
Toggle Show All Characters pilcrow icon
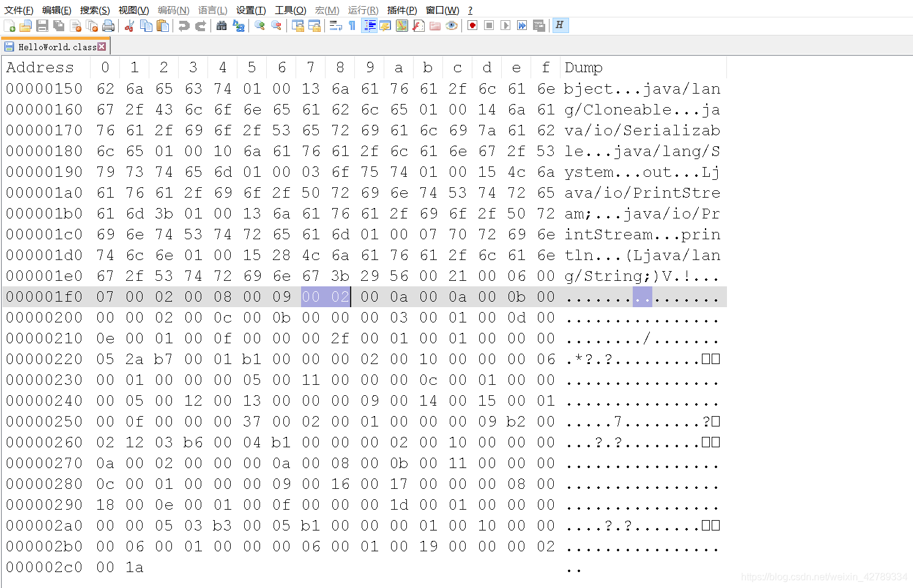[x=352, y=26]
